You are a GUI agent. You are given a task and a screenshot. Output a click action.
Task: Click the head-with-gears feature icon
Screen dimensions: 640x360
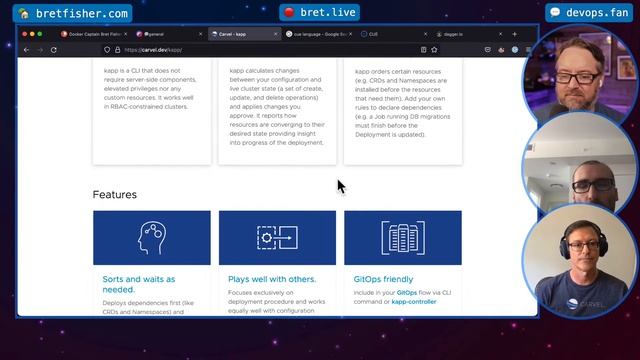pyautogui.click(x=152, y=238)
